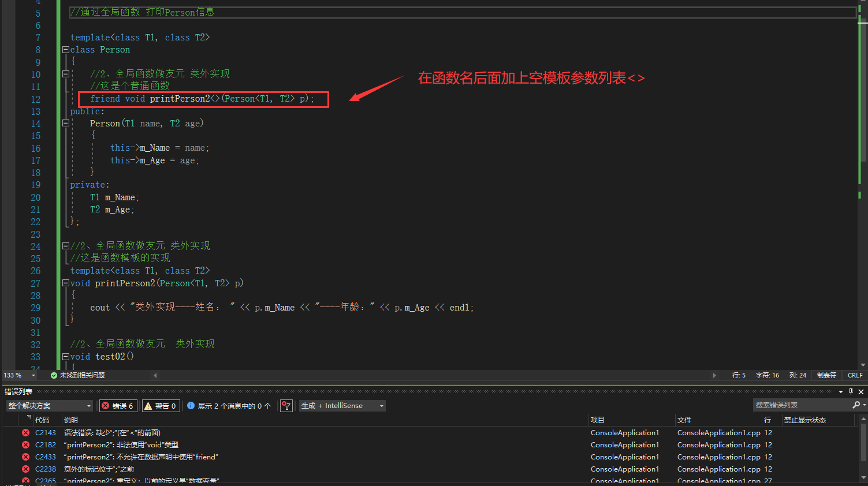The height and width of the screenshot is (486, 868).
Task: Pin the error list panel
Action: coord(851,391)
